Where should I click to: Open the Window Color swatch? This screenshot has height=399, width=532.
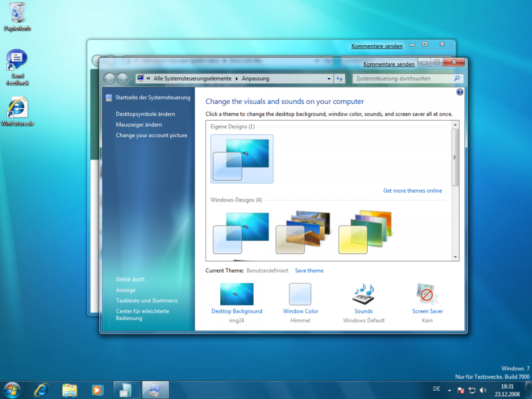click(x=300, y=294)
